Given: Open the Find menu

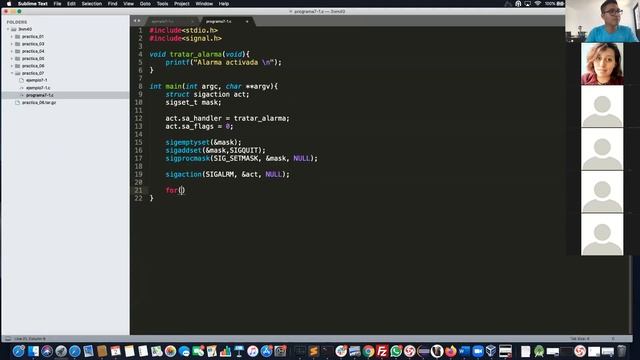Looking at the screenshot, I should [x=112, y=4].
